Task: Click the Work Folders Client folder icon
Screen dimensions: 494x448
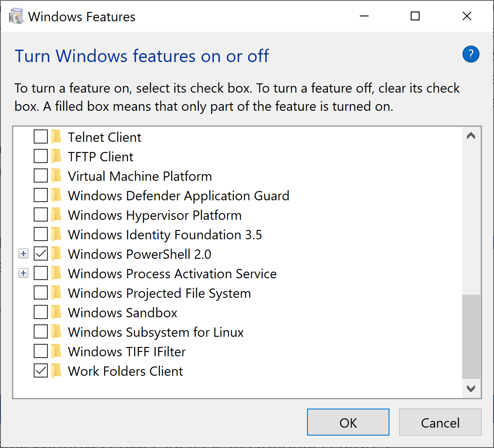Action: pyautogui.click(x=56, y=371)
